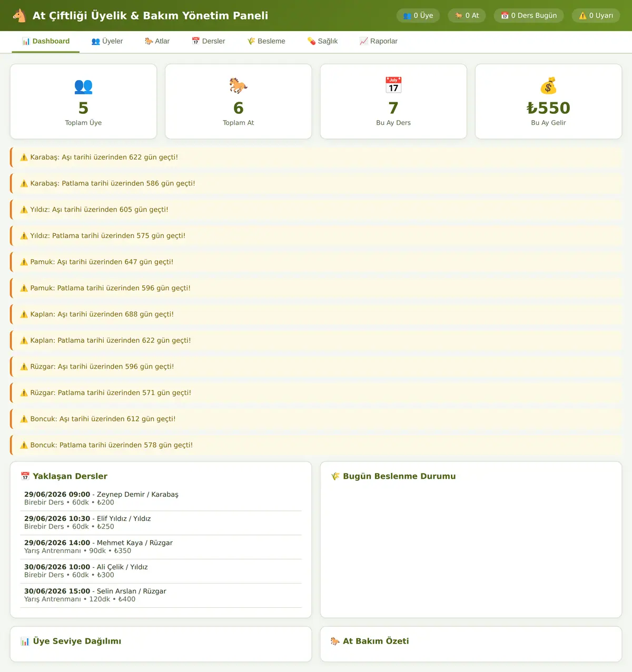The width and height of the screenshot is (632, 672).
Task: Click the chart icon in Dashboard tab
Action: [26, 41]
